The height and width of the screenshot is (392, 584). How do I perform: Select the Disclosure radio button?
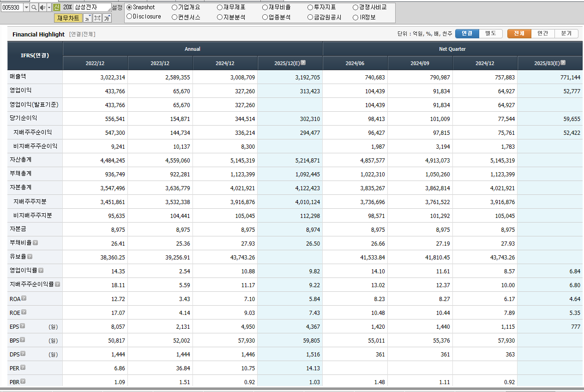(129, 17)
